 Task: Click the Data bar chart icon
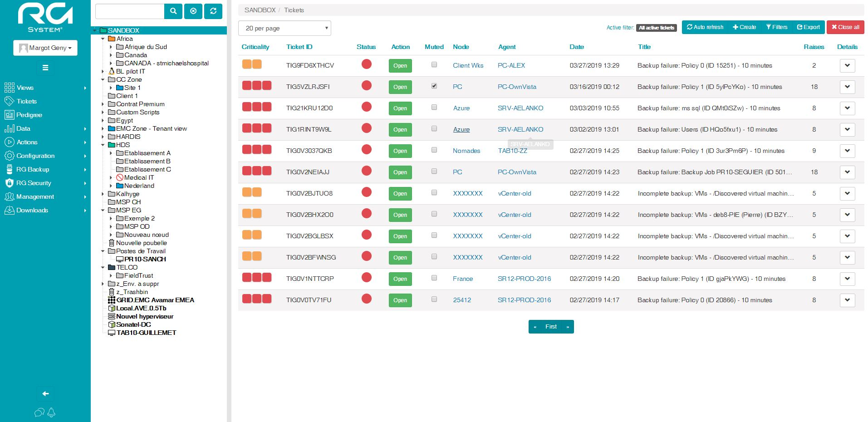pyautogui.click(x=9, y=128)
